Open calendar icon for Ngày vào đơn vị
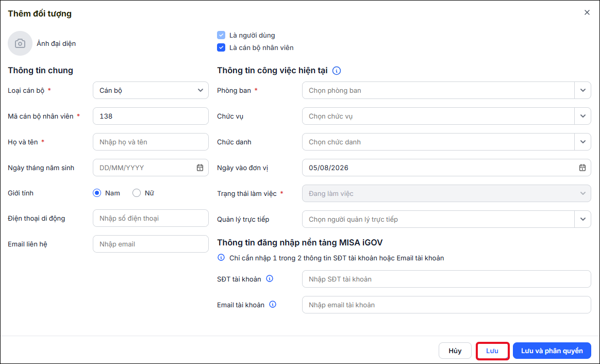The width and height of the screenshot is (600, 364). tap(582, 168)
